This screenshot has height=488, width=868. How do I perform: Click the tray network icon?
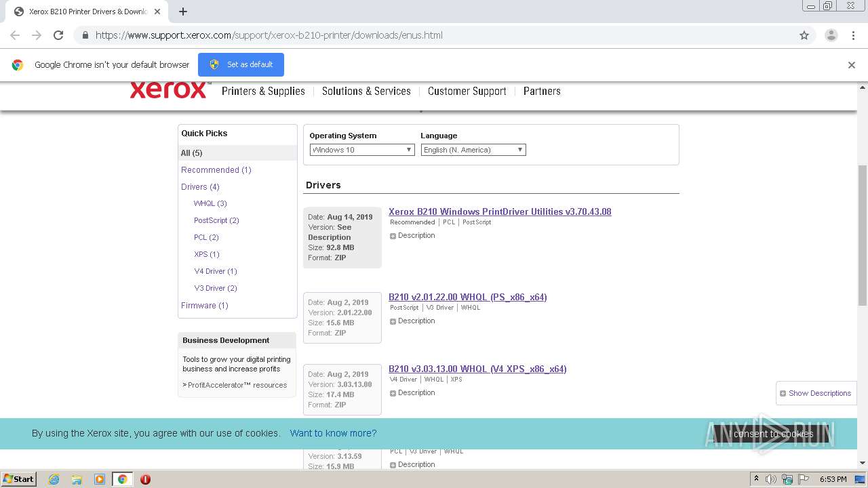pyautogui.click(x=787, y=479)
